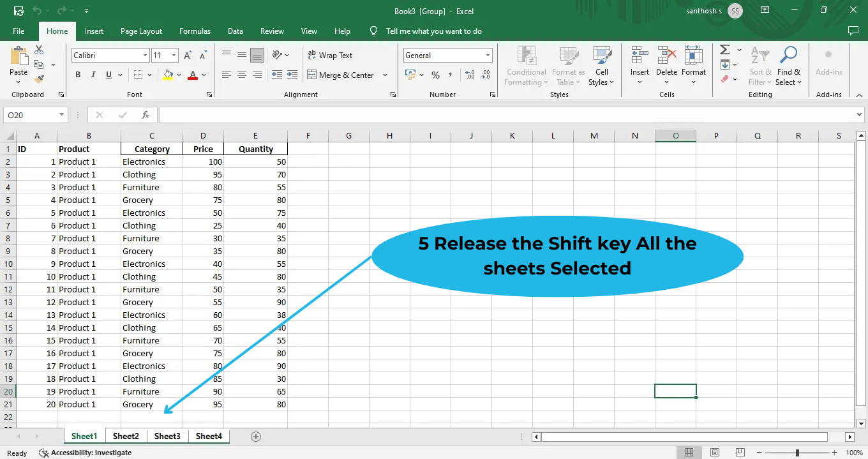Click Insert in the Cells group
The height and width of the screenshot is (459, 868).
point(640,66)
